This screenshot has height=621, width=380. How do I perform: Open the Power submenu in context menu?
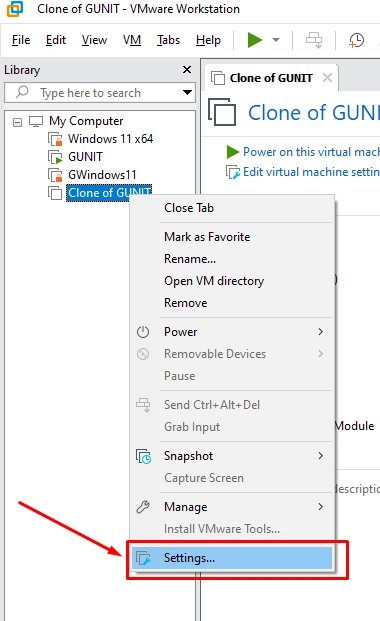tap(233, 332)
